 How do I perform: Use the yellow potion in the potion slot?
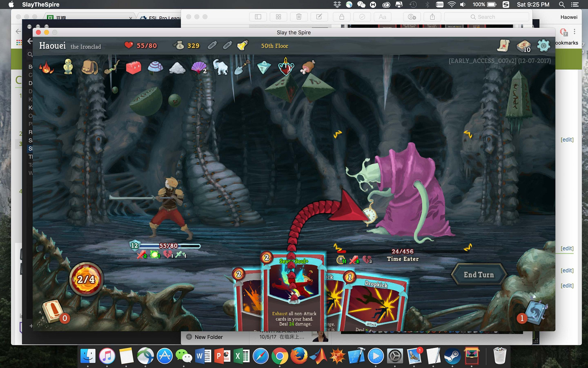[243, 46]
